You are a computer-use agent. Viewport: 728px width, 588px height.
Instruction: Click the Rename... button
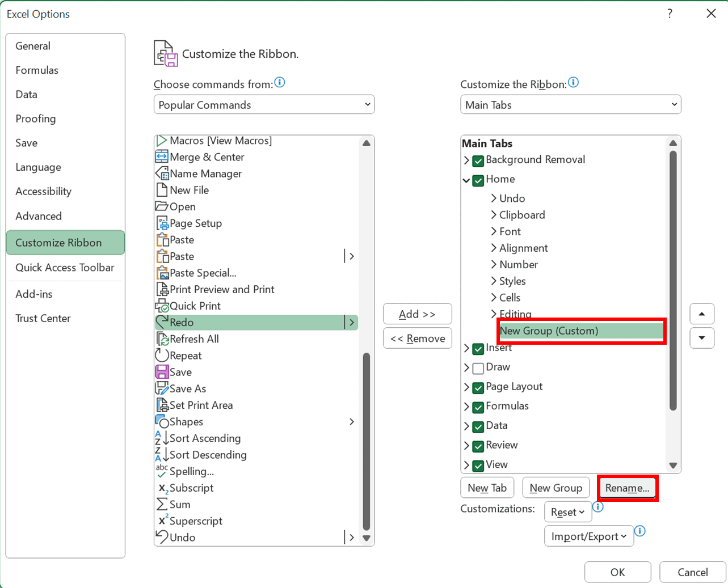627,488
